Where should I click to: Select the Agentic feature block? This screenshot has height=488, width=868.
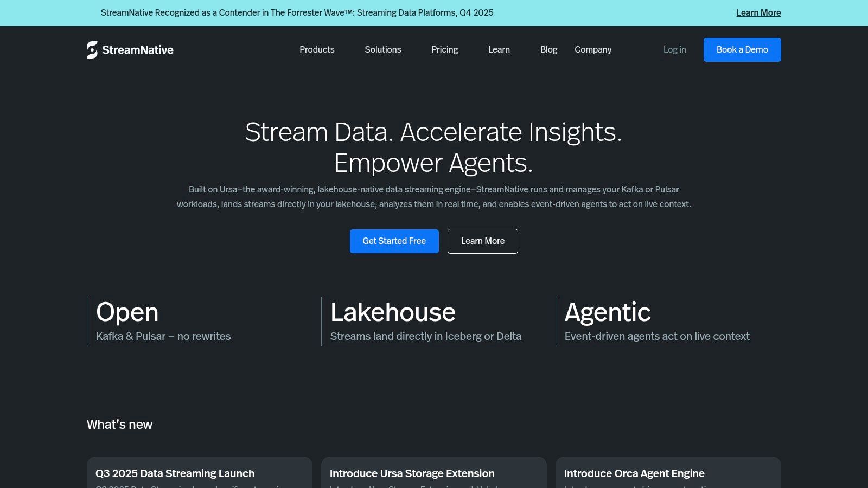[x=656, y=320]
